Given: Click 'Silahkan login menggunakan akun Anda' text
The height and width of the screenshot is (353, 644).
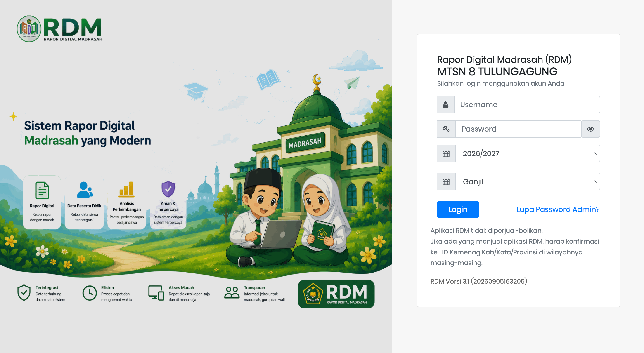Looking at the screenshot, I should [500, 83].
